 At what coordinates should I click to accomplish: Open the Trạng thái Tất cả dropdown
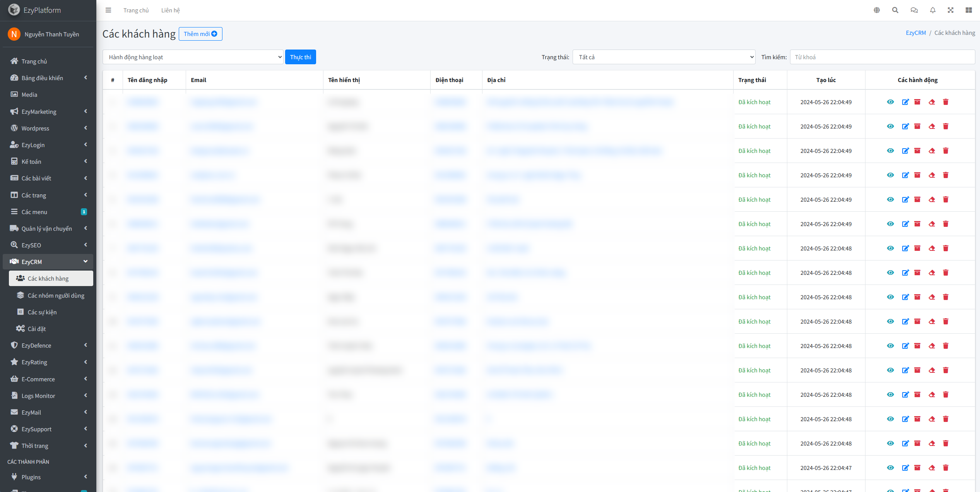click(x=664, y=57)
